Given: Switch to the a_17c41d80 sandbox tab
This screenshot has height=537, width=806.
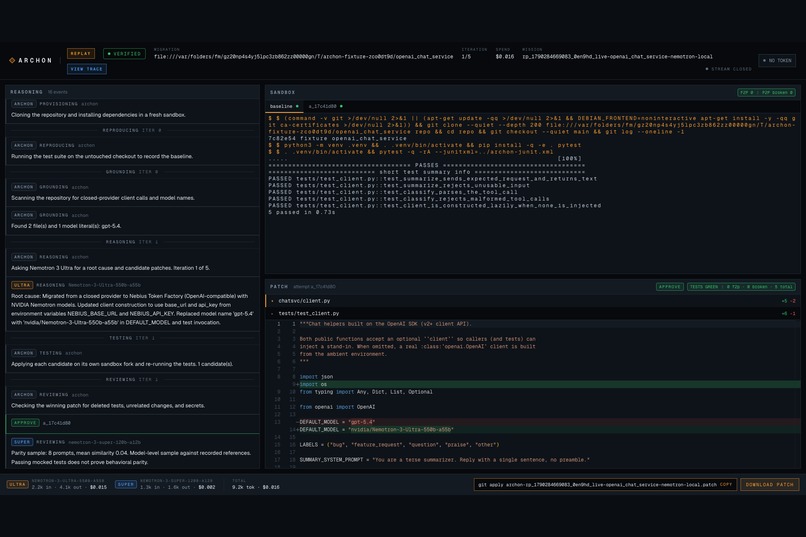Looking at the screenshot, I should click(x=325, y=106).
